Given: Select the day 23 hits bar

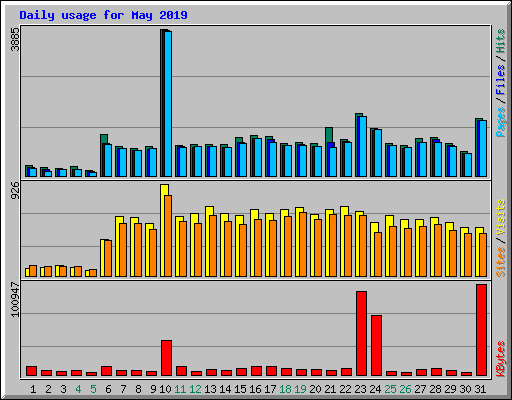Looking at the screenshot, I should click(x=357, y=145).
